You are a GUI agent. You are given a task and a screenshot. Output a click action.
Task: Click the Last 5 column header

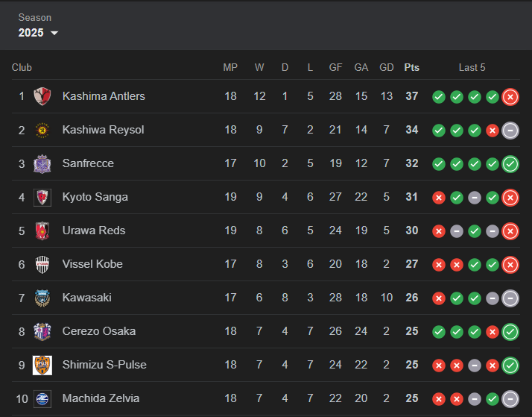[x=472, y=68]
